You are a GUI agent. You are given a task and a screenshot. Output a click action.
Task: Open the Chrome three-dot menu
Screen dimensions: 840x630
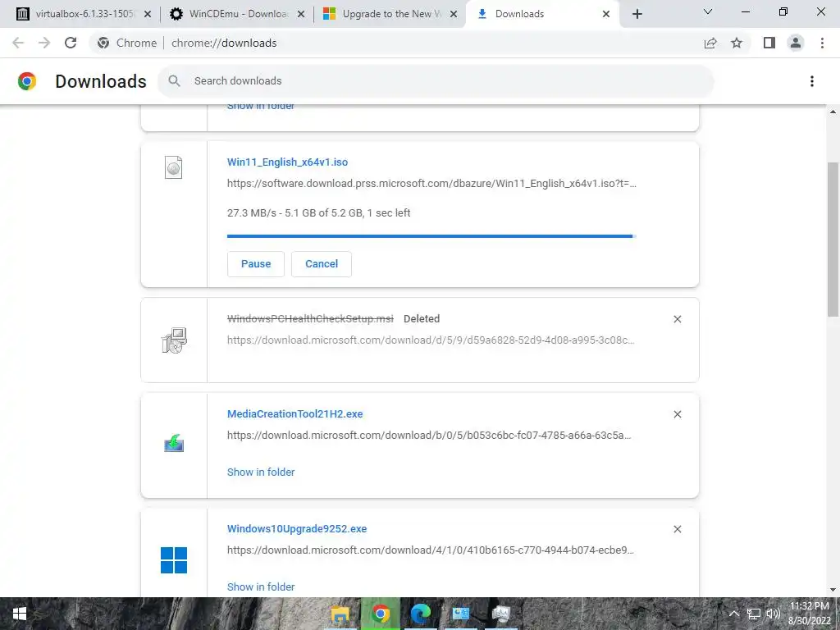click(822, 43)
